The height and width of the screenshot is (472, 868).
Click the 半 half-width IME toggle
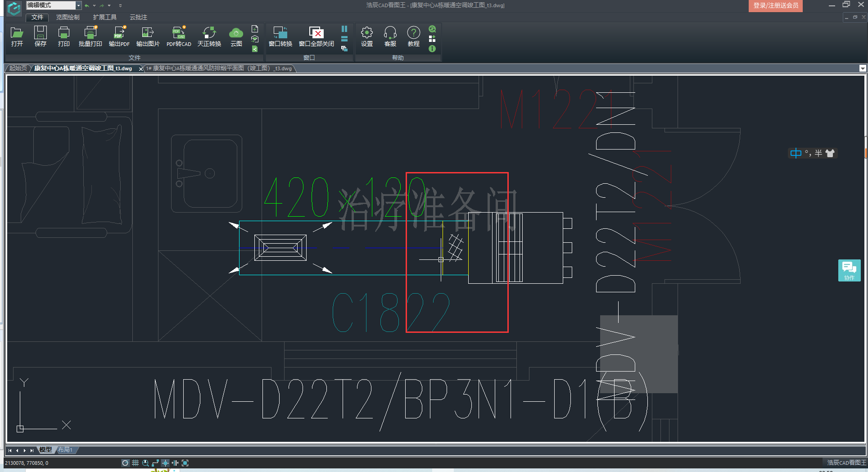click(818, 153)
